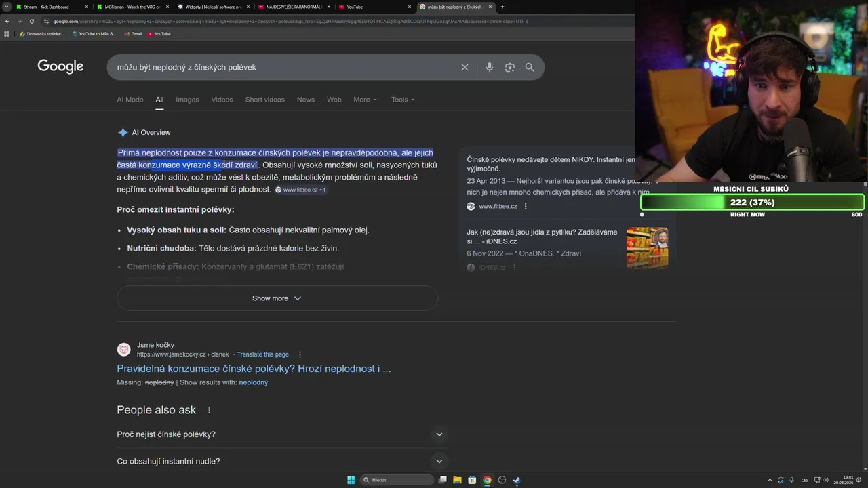Switch to the NAJDESIVEJŠIE PARANORMÁL tab
The image size is (868, 488).
294,7
